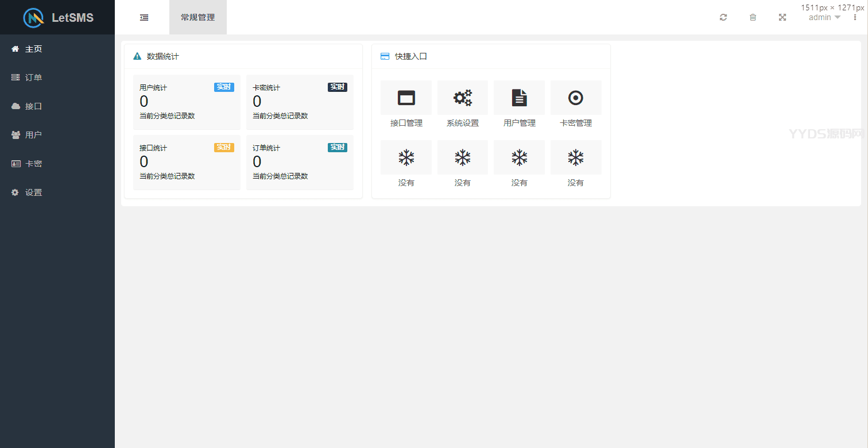
Task: Open 用户管理 document icon shortcut
Action: point(519,98)
